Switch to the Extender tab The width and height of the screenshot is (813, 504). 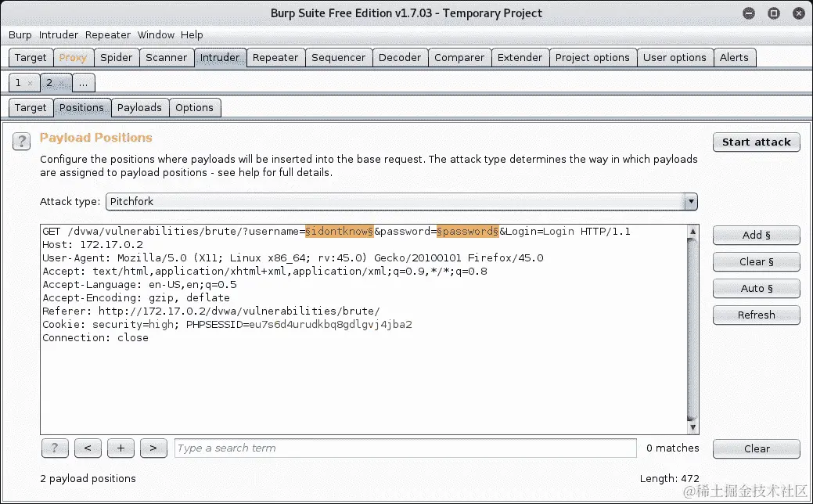pyautogui.click(x=520, y=58)
